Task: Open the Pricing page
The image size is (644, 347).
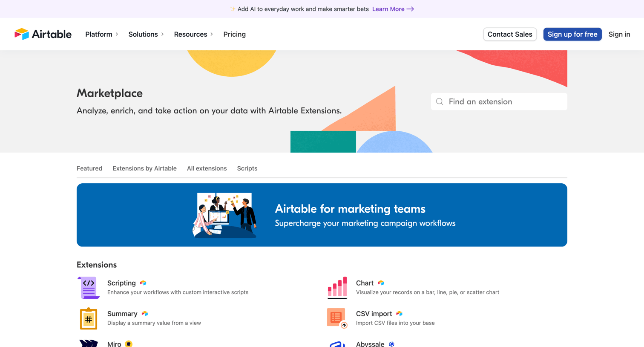Action: 235,34
